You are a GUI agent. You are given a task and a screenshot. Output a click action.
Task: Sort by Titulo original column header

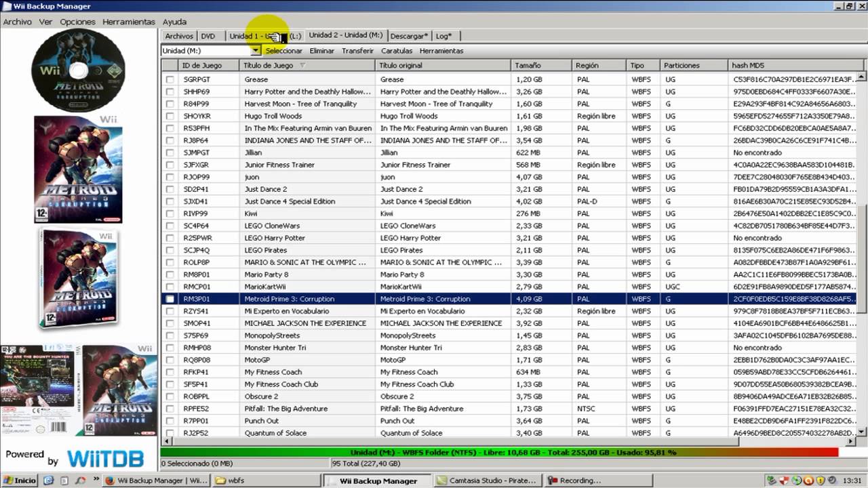443,66
